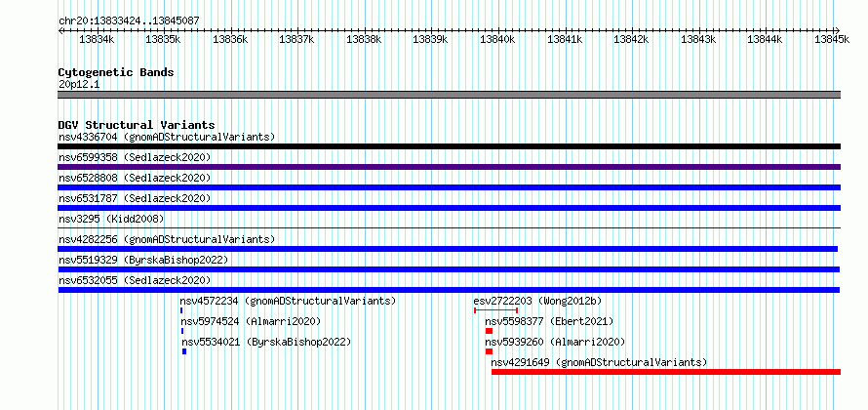Click the 13845k ruler tick label
Image resolution: width=868 pixels, height=410 pixels.
tap(833, 39)
